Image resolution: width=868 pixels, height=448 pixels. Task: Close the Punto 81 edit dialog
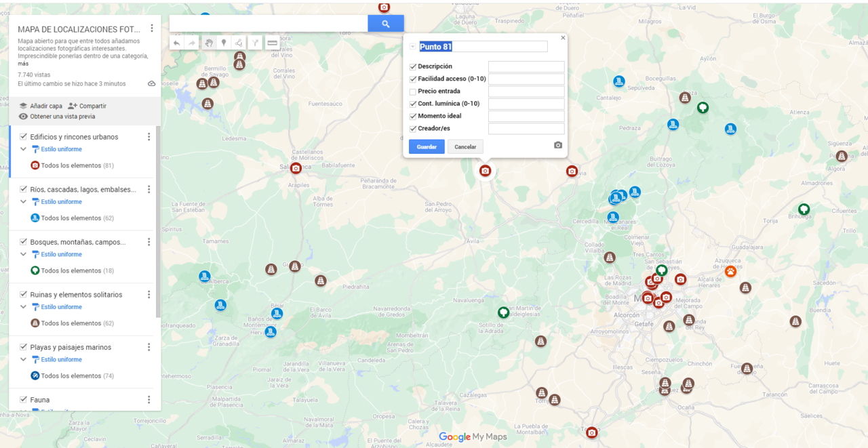[563, 38]
